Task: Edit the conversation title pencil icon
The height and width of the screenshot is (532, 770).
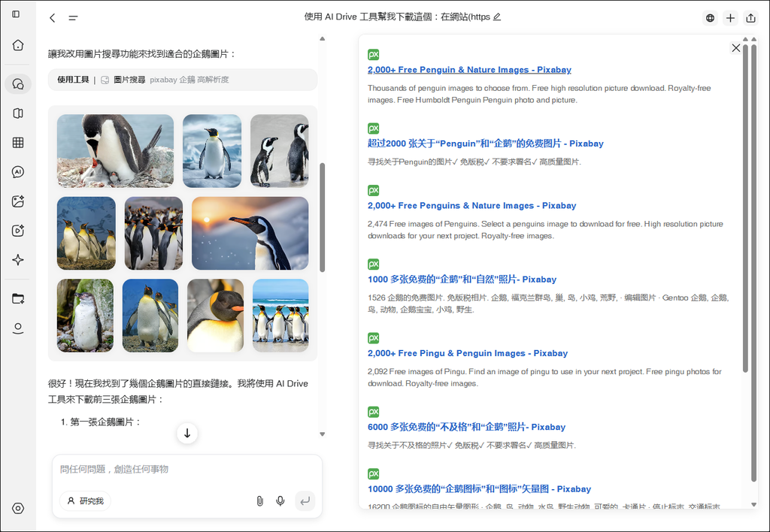Action: pos(497,17)
